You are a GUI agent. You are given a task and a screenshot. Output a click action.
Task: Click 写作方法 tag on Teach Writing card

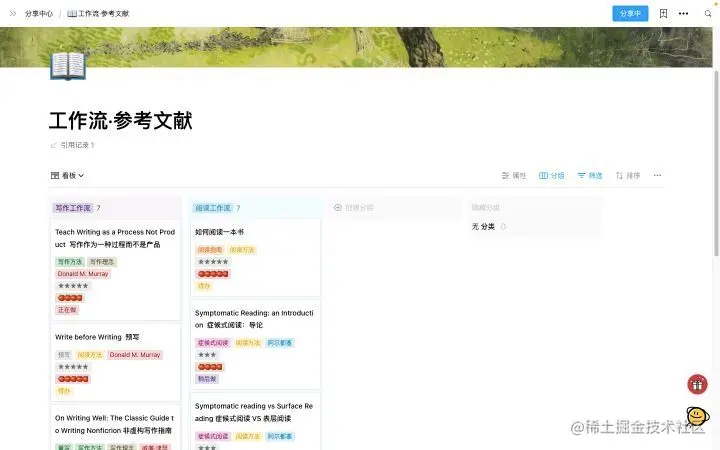coord(70,262)
